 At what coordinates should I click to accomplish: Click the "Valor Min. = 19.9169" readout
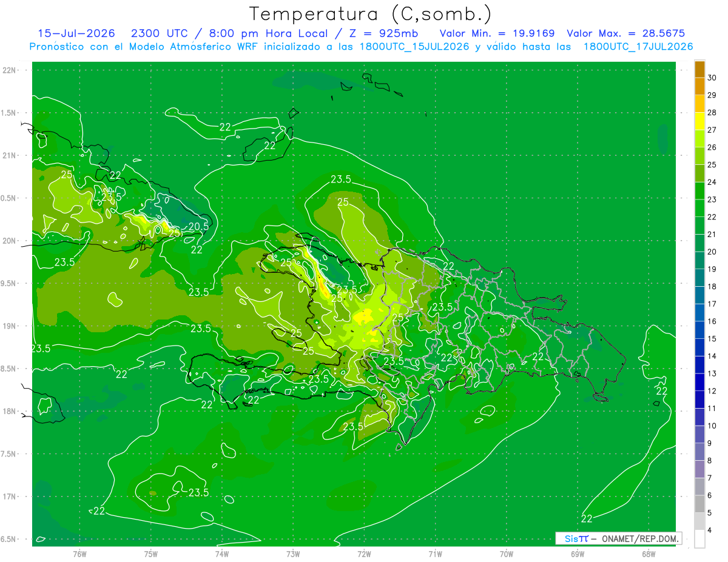(x=497, y=33)
